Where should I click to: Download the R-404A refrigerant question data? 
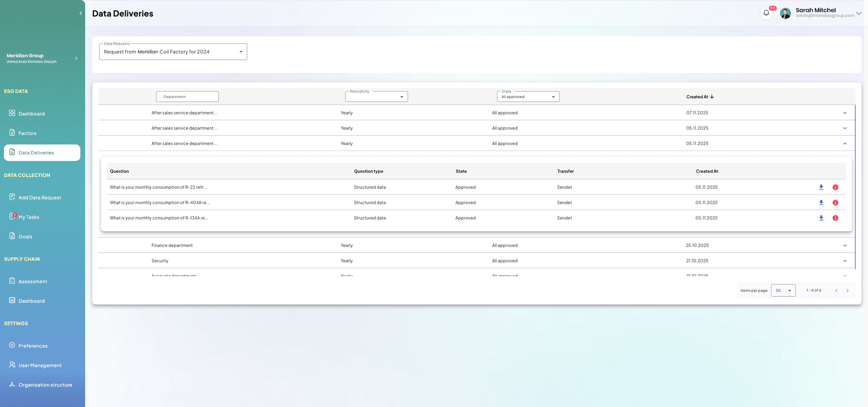pyautogui.click(x=821, y=203)
